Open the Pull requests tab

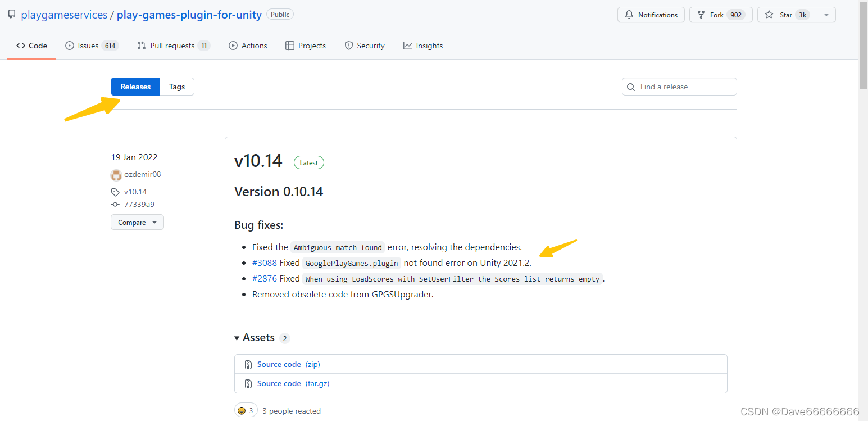pos(174,46)
